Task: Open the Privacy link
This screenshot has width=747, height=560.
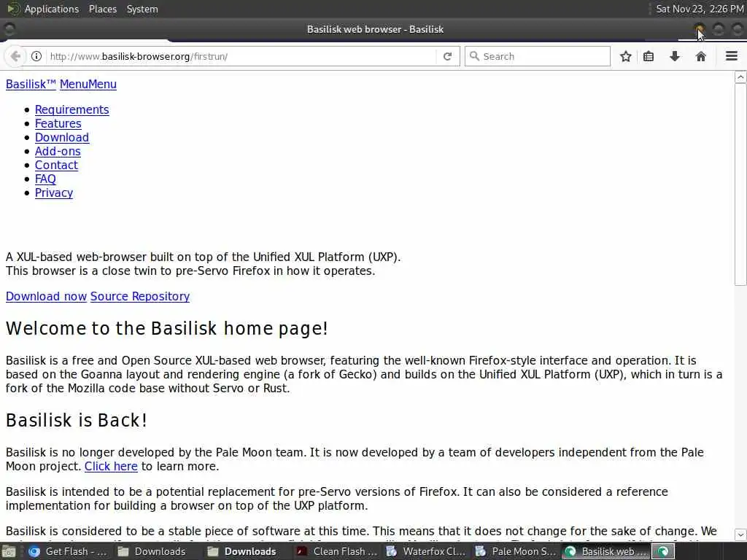Action: click(x=54, y=192)
